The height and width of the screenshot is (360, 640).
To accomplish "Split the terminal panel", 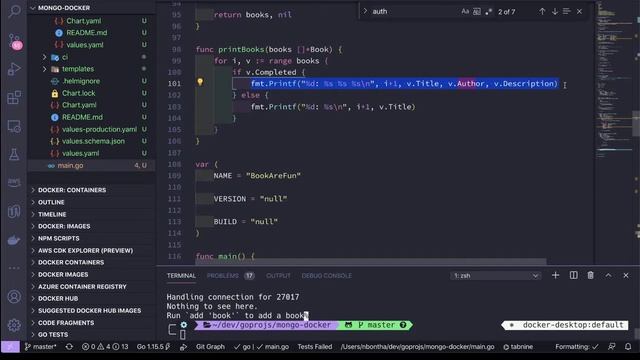I will tap(573, 276).
